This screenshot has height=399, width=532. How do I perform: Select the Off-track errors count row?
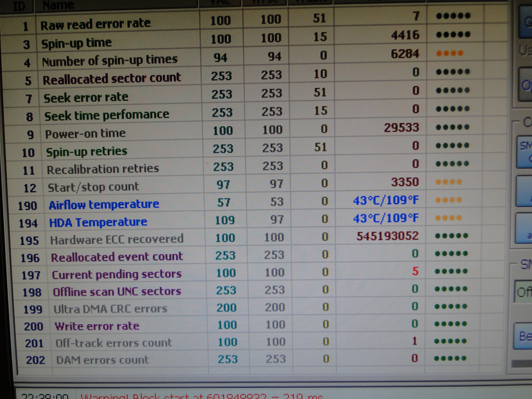(113, 343)
